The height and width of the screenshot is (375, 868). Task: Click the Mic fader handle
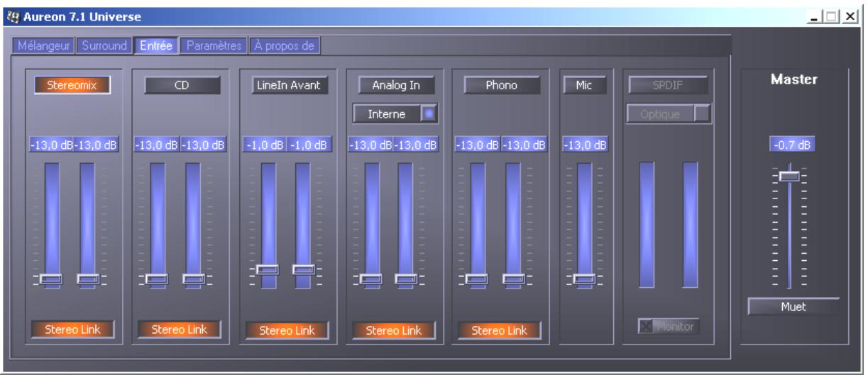coord(584,279)
